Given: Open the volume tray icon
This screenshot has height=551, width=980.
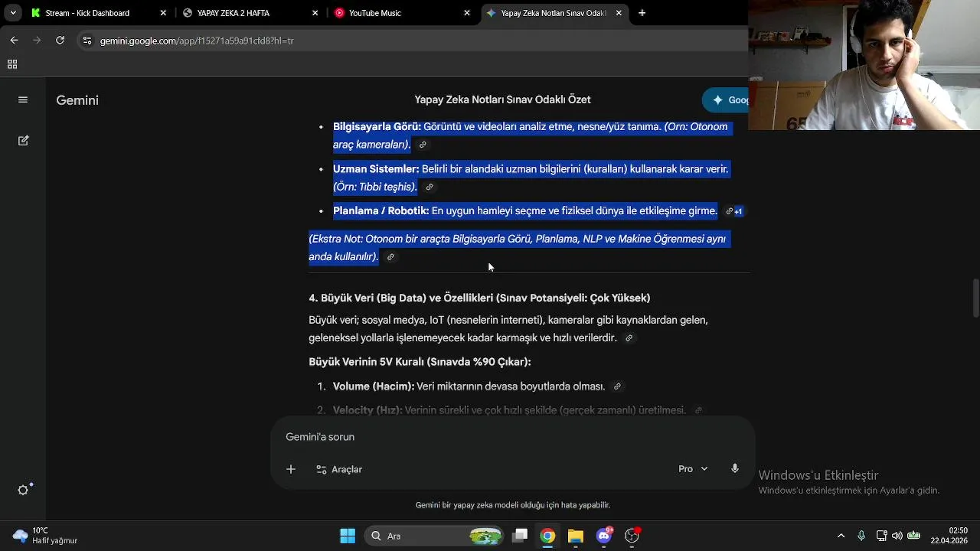Looking at the screenshot, I should pyautogui.click(x=897, y=536).
